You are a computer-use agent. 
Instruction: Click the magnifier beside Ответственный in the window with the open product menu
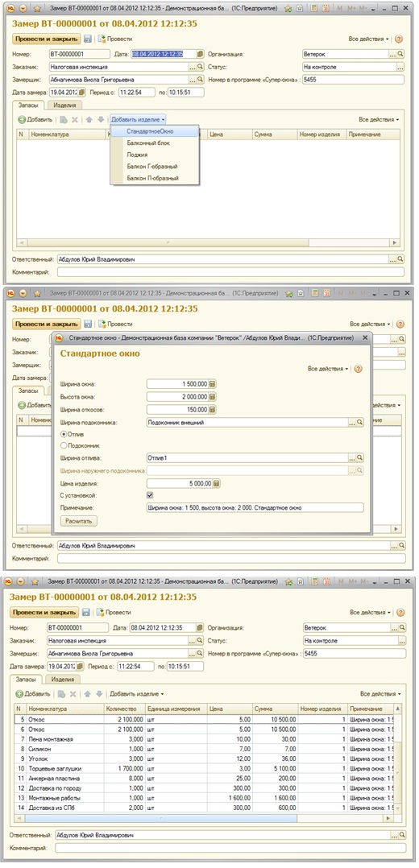400,259
